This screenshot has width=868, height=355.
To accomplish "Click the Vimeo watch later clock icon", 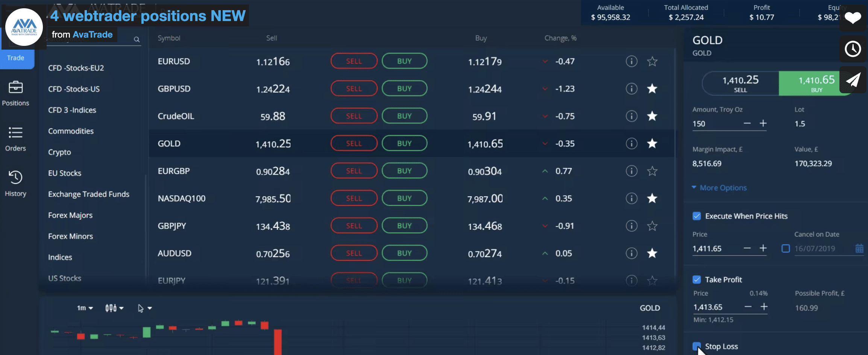I will pos(853,49).
